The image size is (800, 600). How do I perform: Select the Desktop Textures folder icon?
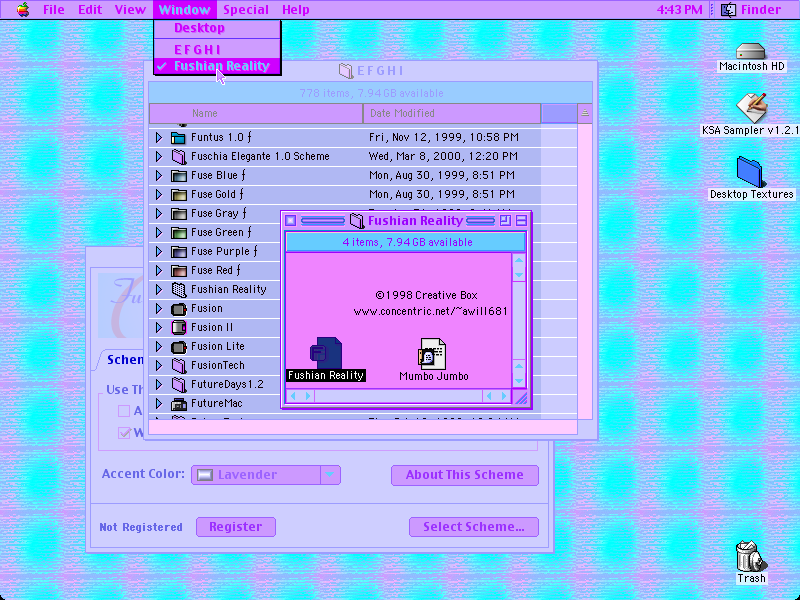point(749,172)
